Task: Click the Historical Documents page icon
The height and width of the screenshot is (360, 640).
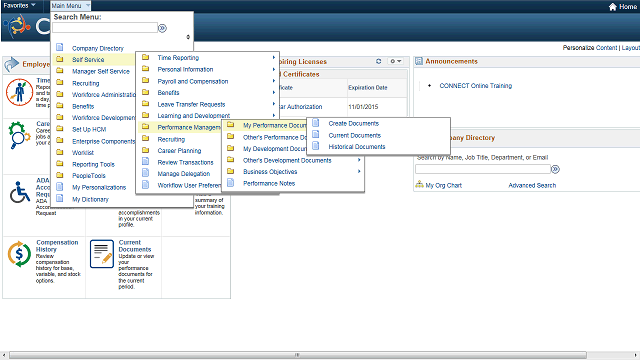Action: [x=316, y=146]
